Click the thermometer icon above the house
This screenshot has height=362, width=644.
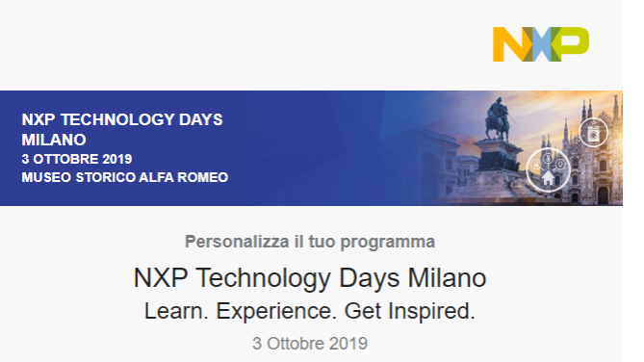coord(548,158)
